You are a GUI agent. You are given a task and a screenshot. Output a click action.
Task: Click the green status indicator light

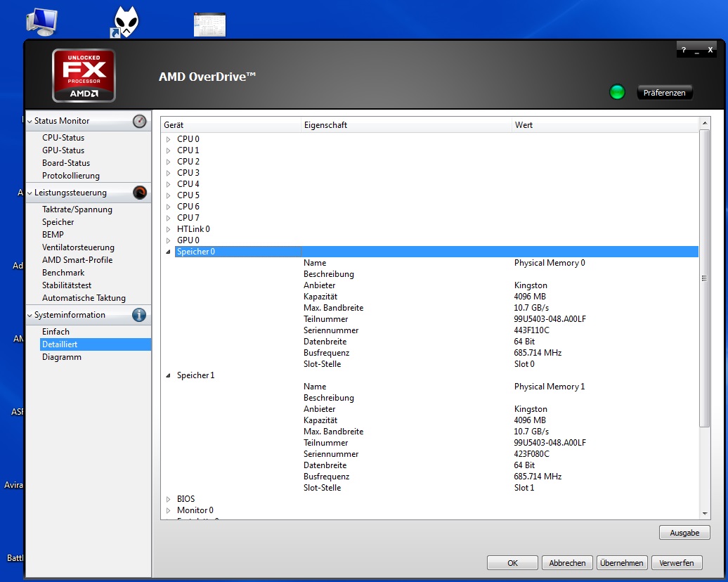click(617, 92)
